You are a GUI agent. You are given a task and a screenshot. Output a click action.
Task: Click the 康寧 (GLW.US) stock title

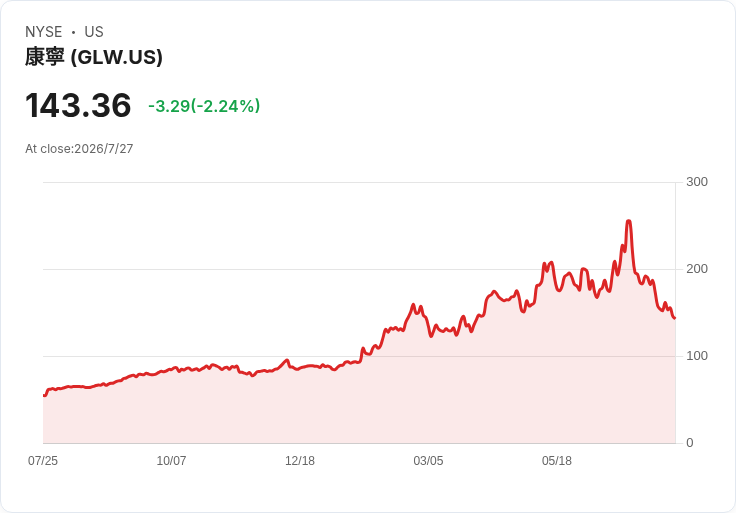(x=94, y=57)
